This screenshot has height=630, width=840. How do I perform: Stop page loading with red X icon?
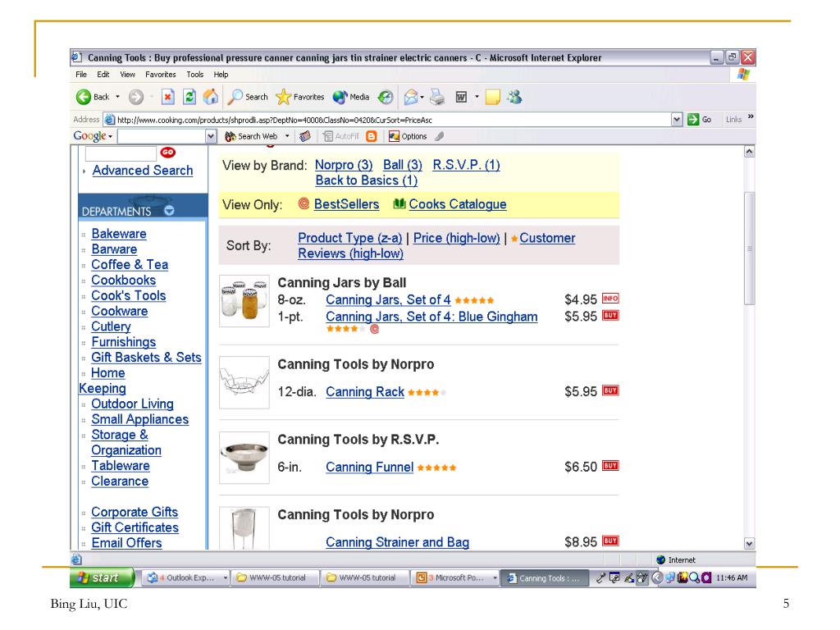click(167, 97)
